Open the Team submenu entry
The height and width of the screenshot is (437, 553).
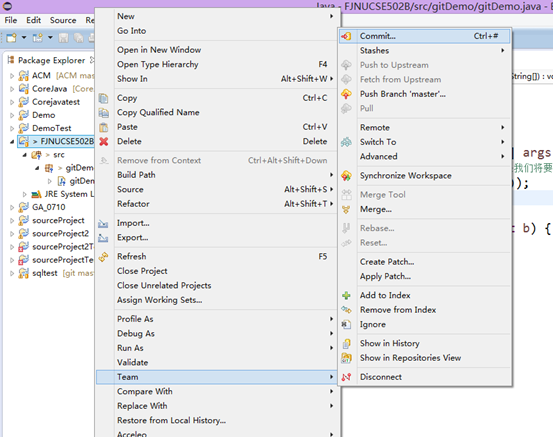(x=217, y=377)
